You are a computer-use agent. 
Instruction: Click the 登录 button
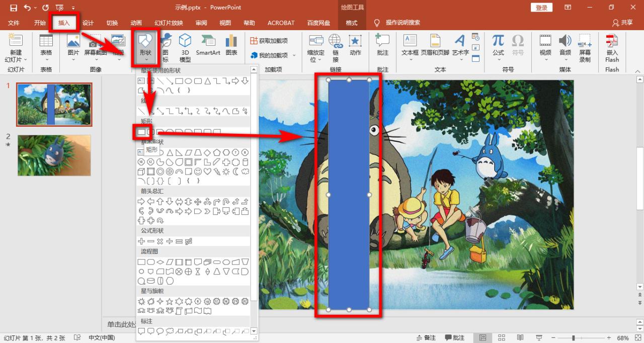[x=541, y=8]
